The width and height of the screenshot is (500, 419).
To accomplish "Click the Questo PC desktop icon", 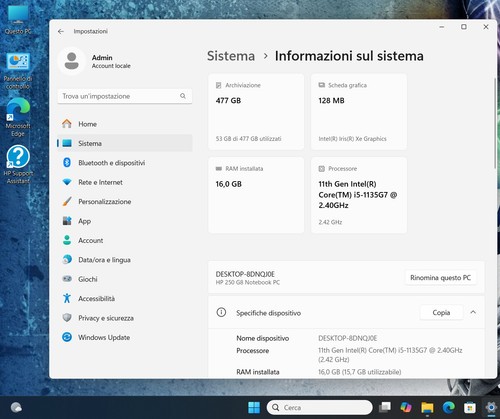I will tap(18, 20).
